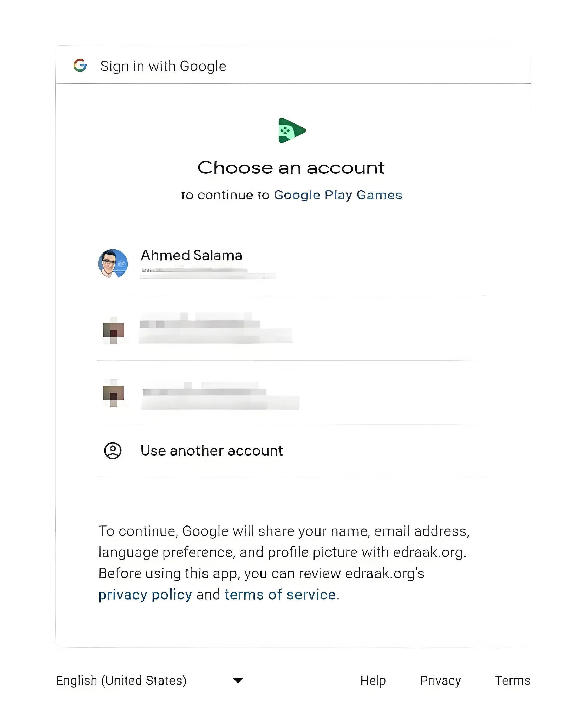Screen dimensions: 575x728
Task: Click Ahmed Salama's profile picture
Action: 113,263
